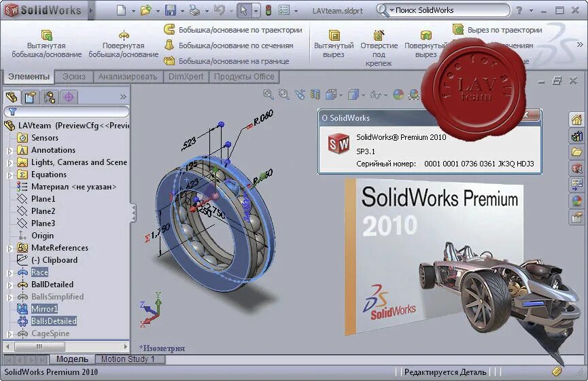
Task: Switch to the Элементы tab
Action: [29, 77]
